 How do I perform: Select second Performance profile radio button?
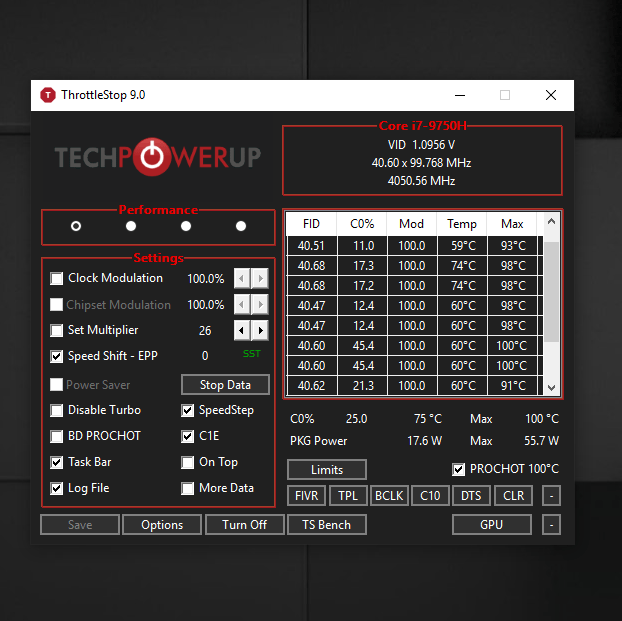tap(131, 226)
